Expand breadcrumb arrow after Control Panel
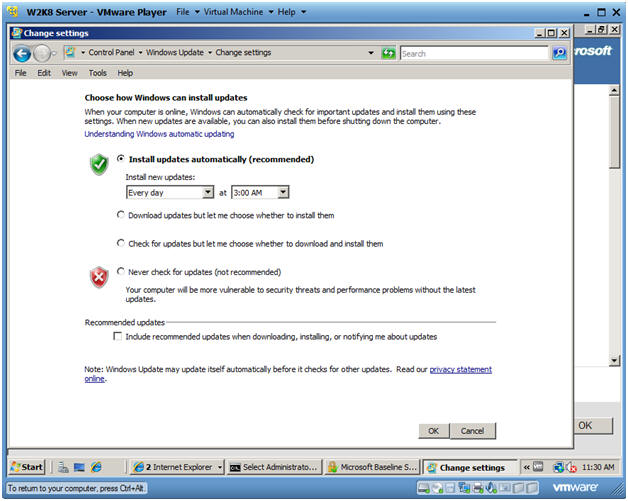628x501 pixels. (141, 53)
